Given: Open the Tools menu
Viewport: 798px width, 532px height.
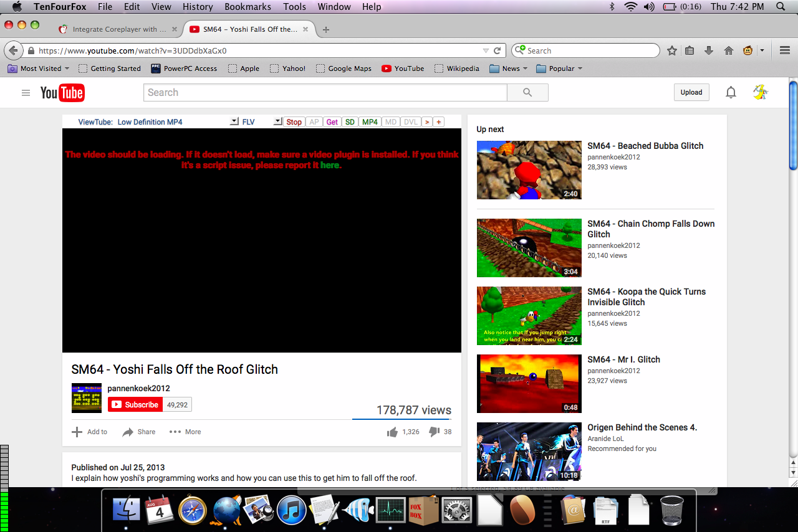Looking at the screenshot, I should [294, 7].
